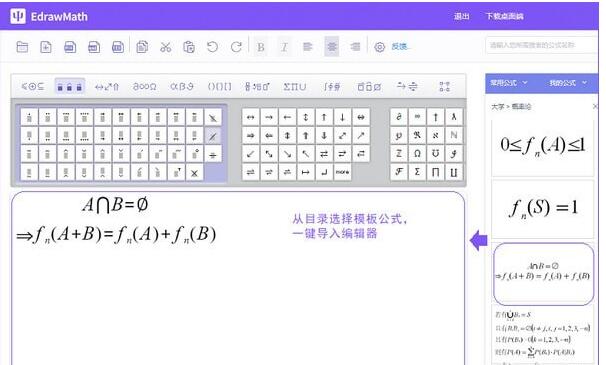The image size is (606, 365).
Task: Open the Greek letters αβϑ palette
Action: (182, 87)
